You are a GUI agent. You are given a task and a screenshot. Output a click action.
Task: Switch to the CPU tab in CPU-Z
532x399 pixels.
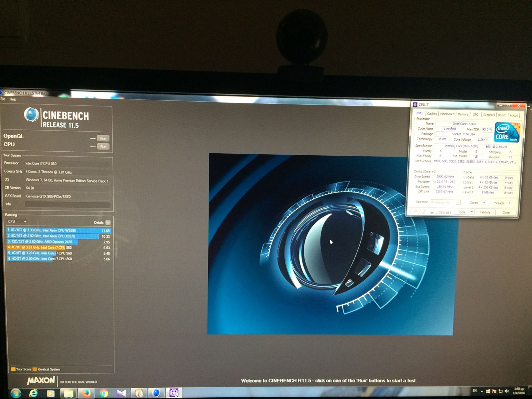pos(420,113)
